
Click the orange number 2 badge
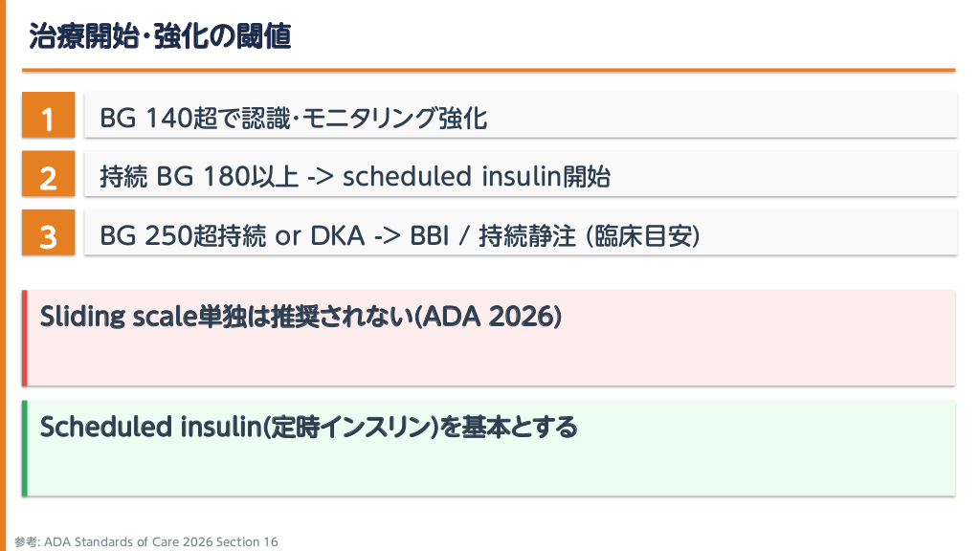[x=48, y=177]
